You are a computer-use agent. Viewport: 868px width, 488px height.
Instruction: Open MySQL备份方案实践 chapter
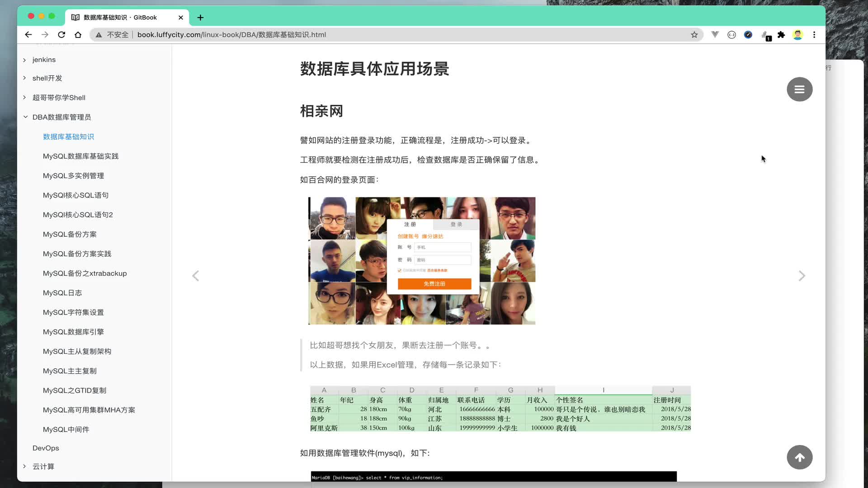(77, 254)
